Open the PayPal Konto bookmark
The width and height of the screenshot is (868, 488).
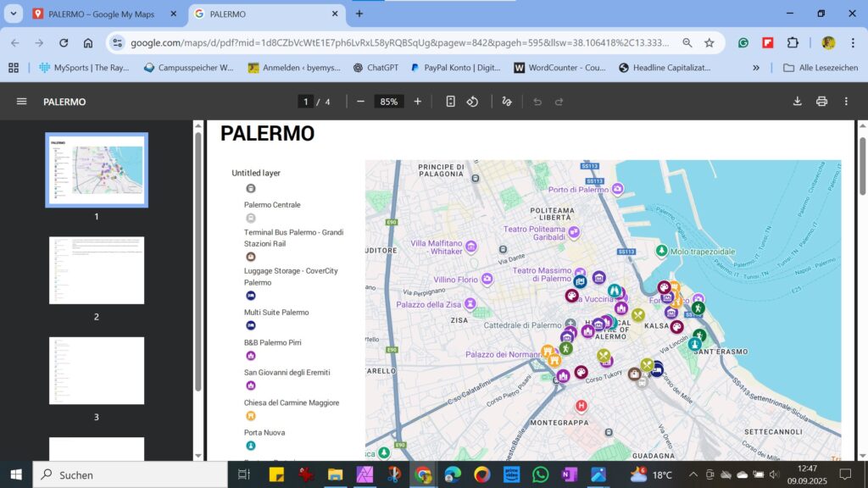point(456,68)
